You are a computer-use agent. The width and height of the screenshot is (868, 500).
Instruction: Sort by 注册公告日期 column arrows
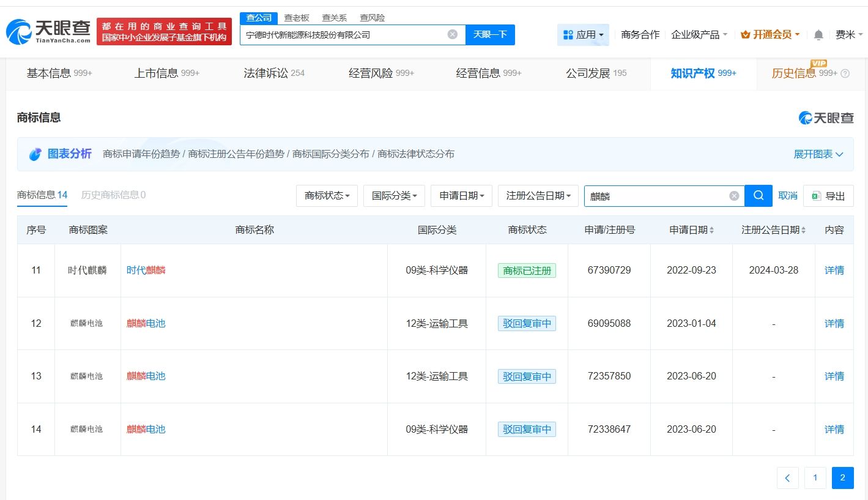click(x=803, y=230)
